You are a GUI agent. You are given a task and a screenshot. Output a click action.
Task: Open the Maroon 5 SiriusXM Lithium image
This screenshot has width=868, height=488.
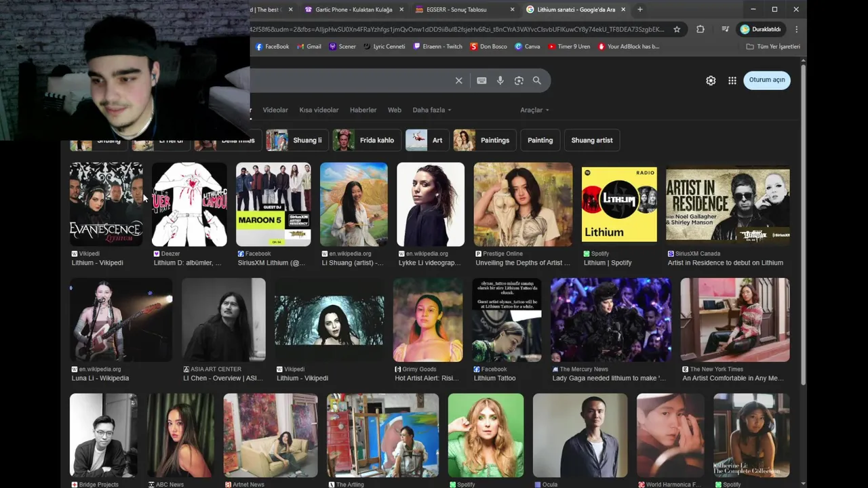pos(273,204)
